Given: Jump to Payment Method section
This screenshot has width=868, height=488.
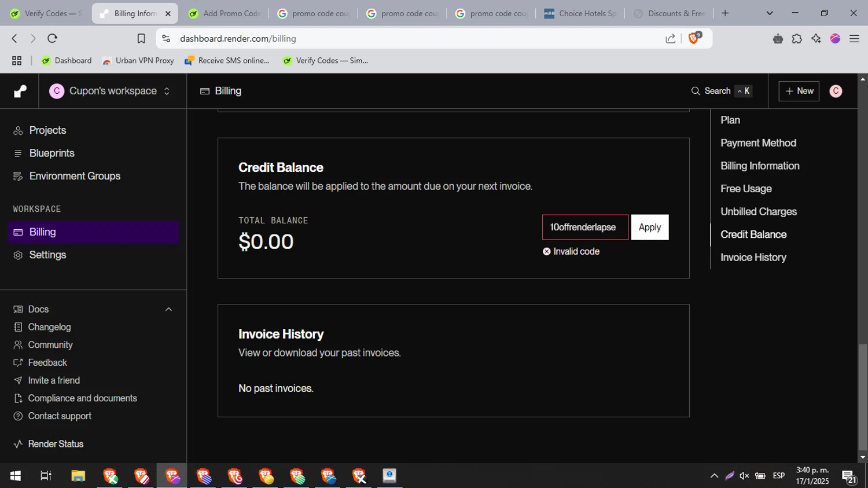Looking at the screenshot, I should tap(758, 143).
